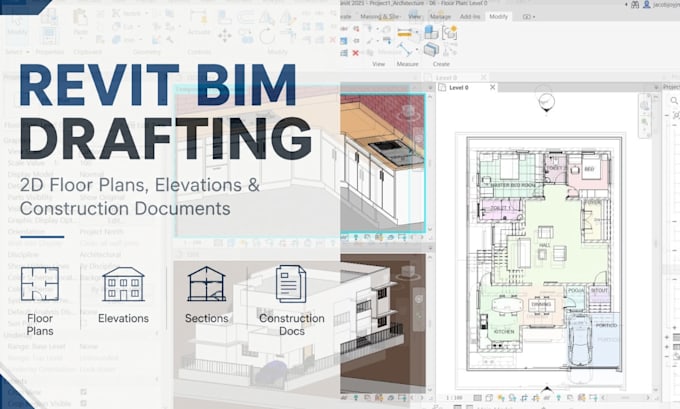
Task: Close the active Level 0 view tab
Action: (492, 87)
